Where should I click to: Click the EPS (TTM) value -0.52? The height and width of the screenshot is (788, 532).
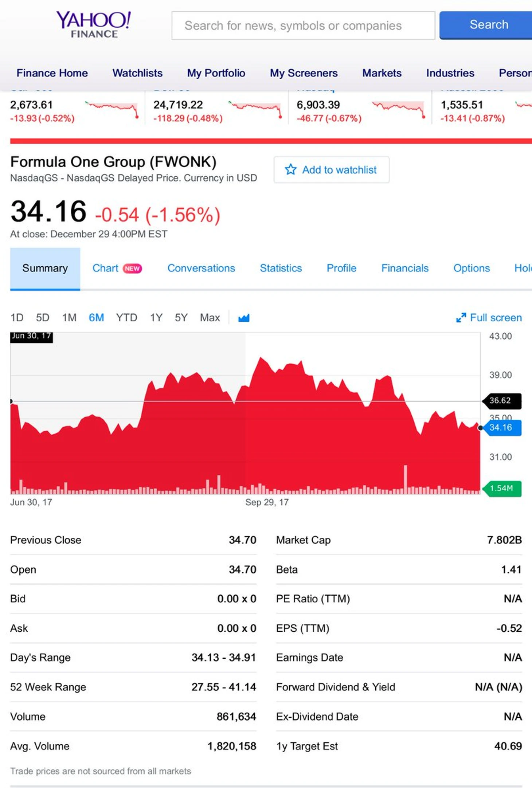point(509,628)
